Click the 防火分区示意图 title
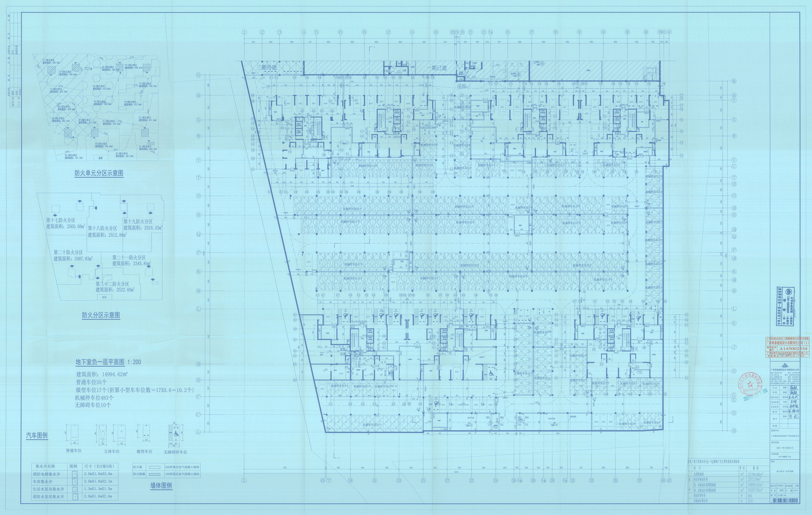Viewport: 812px width, 515px height. click(101, 315)
